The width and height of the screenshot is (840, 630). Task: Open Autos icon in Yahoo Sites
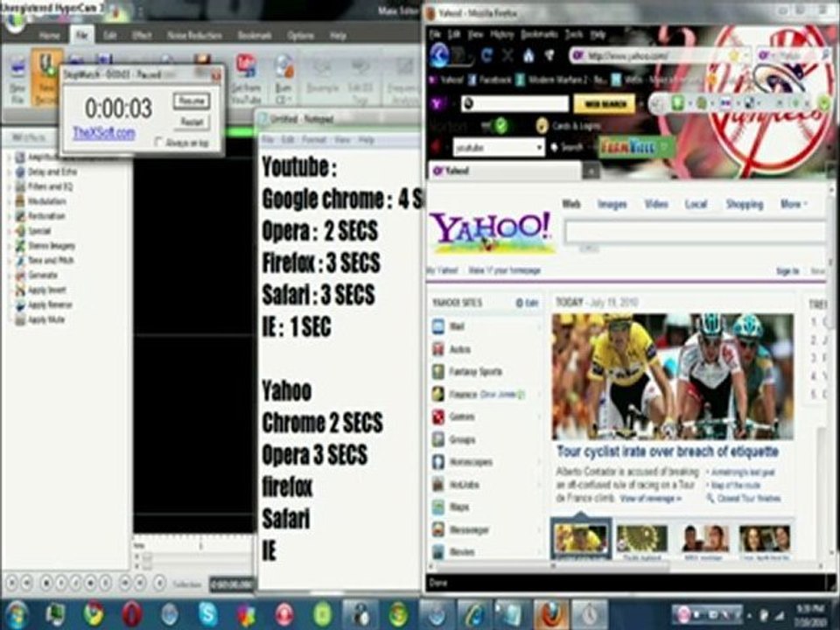pyautogui.click(x=438, y=349)
